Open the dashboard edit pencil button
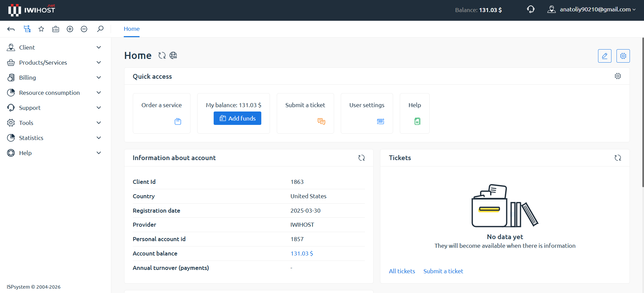This screenshot has height=293, width=644. point(605,56)
